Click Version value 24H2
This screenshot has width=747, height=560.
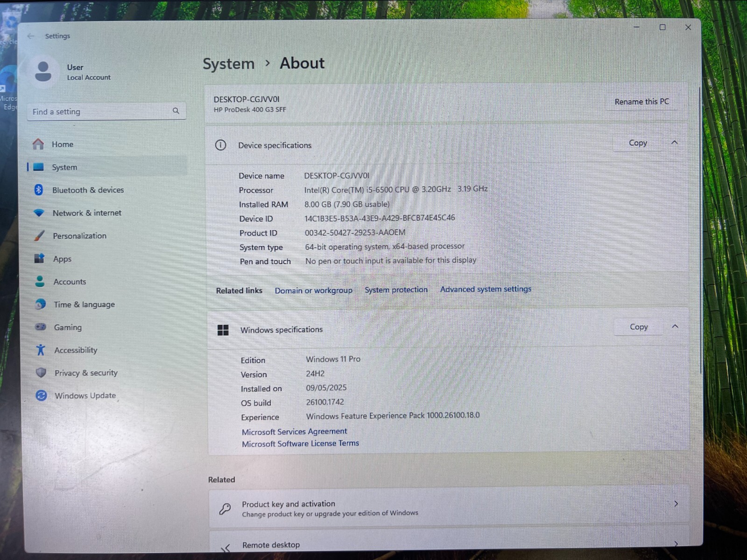click(x=315, y=373)
